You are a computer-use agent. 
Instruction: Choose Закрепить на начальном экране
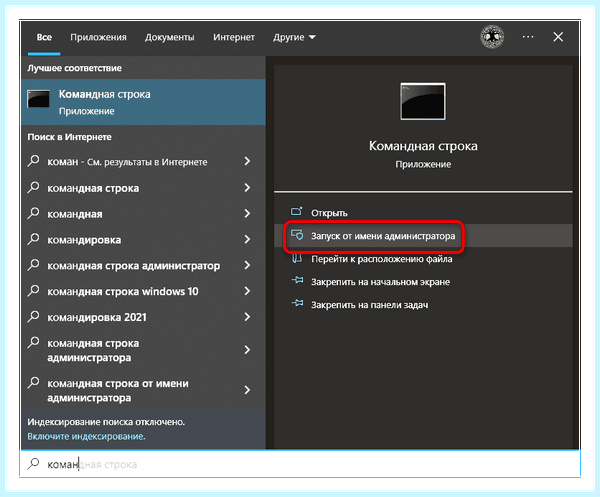coord(423,282)
